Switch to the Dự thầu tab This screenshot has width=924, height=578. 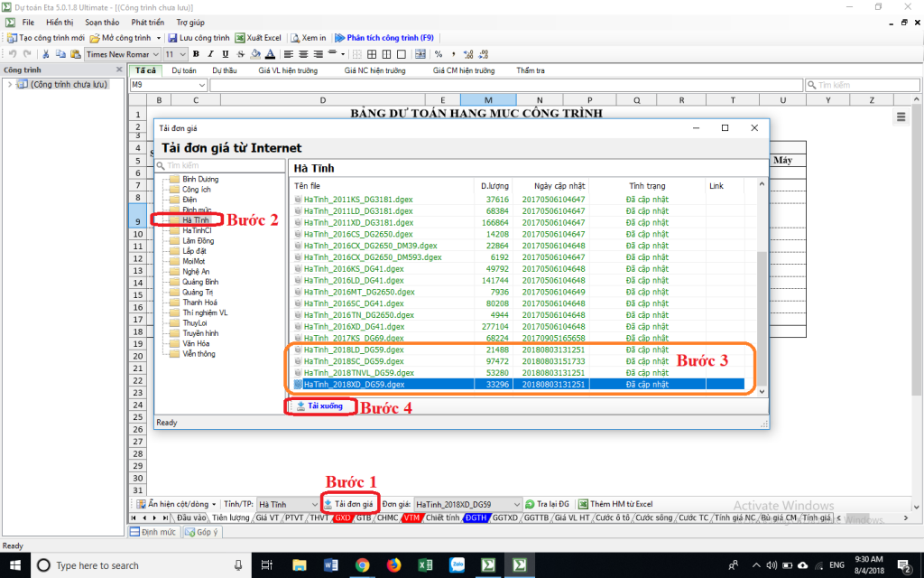[225, 70]
